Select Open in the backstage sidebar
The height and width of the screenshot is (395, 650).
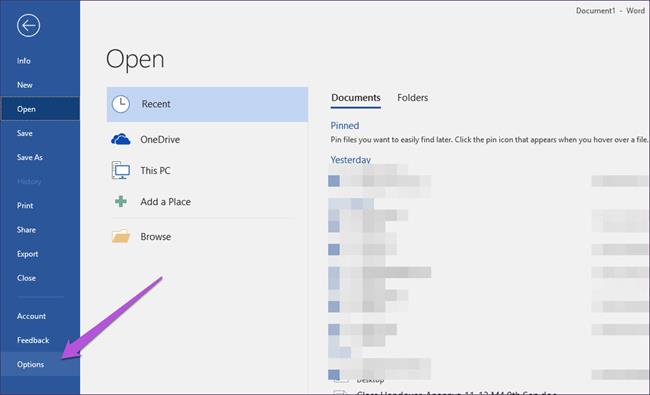[x=40, y=109]
